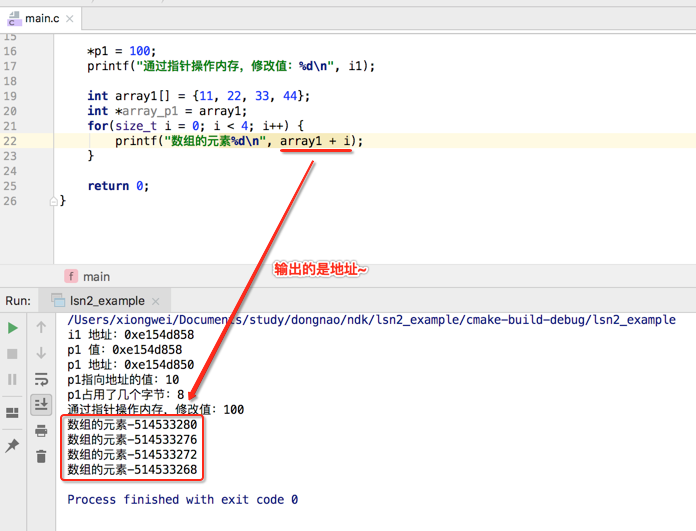Switch to the main.c editor tab
The height and width of the screenshot is (531, 696).
[41, 19]
